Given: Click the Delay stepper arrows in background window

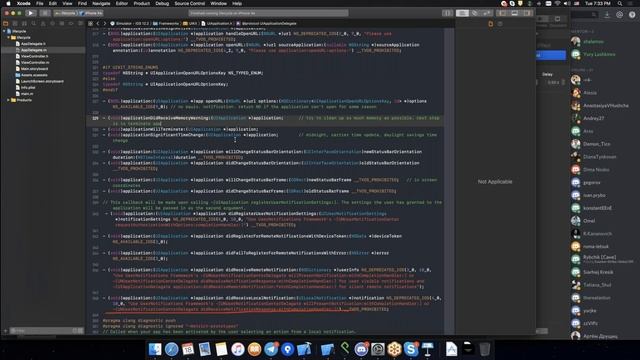Looking at the screenshot, I should 564,82.
